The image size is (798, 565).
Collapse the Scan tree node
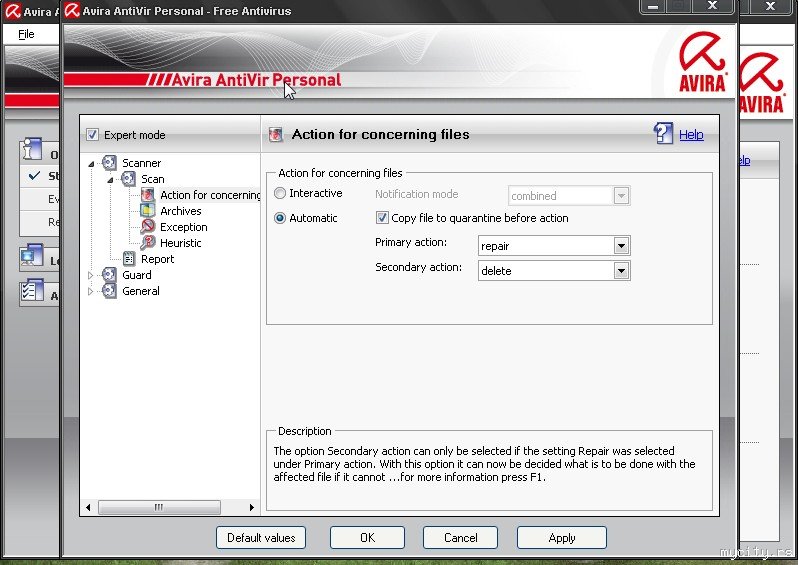[x=110, y=180]
